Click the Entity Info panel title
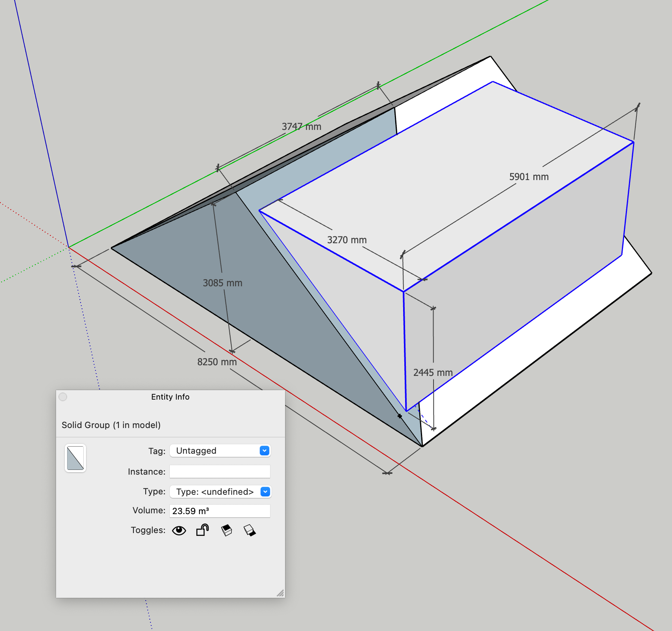 tap(170, 397)
